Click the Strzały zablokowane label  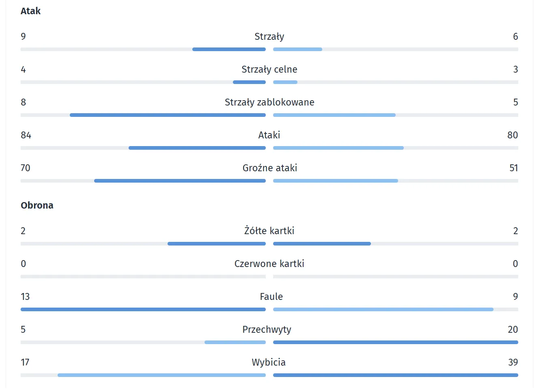tap(269, 102)
